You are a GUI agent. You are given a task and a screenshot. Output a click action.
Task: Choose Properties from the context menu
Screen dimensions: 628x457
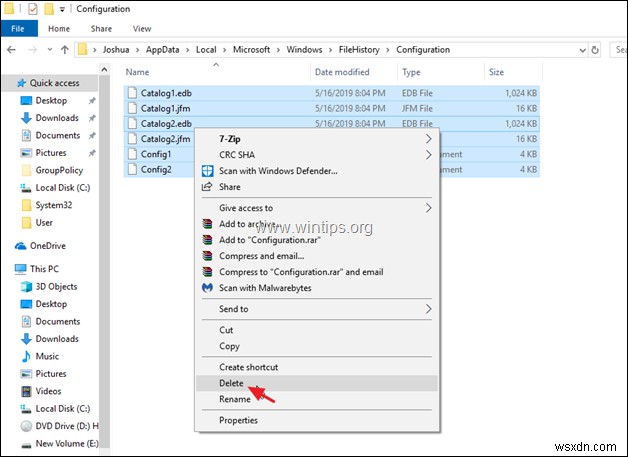click(316, 420)
